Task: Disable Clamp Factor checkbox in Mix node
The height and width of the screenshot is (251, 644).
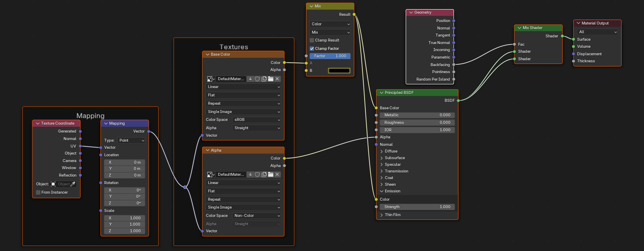Action: [x=312, y=49]
